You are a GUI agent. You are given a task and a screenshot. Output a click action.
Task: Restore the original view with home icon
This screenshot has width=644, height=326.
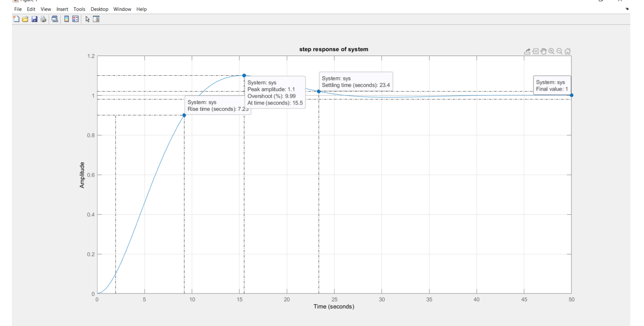pyautogui.click(x=567, y=51)
